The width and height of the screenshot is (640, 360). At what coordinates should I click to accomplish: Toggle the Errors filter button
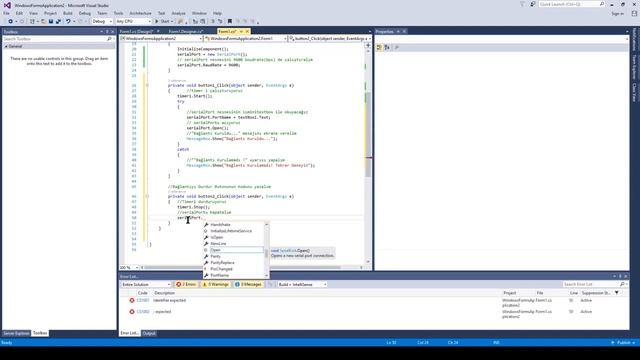(x=187, y=284)
